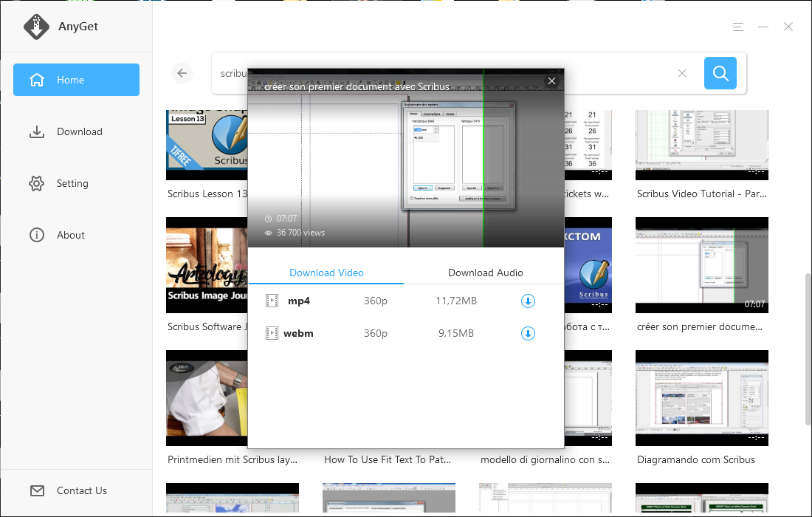Click the mp4 format film icon

point(272,301)
